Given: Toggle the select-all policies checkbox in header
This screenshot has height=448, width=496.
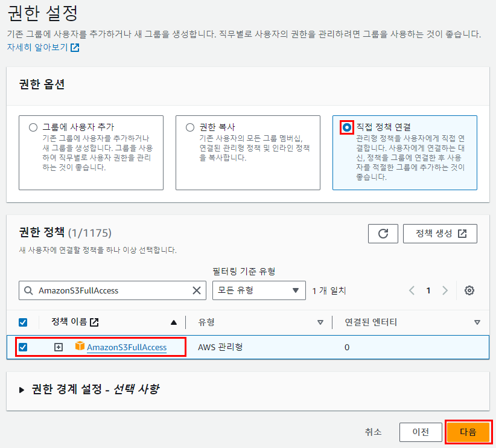Looking at the screenshot, I should (23, 322).
